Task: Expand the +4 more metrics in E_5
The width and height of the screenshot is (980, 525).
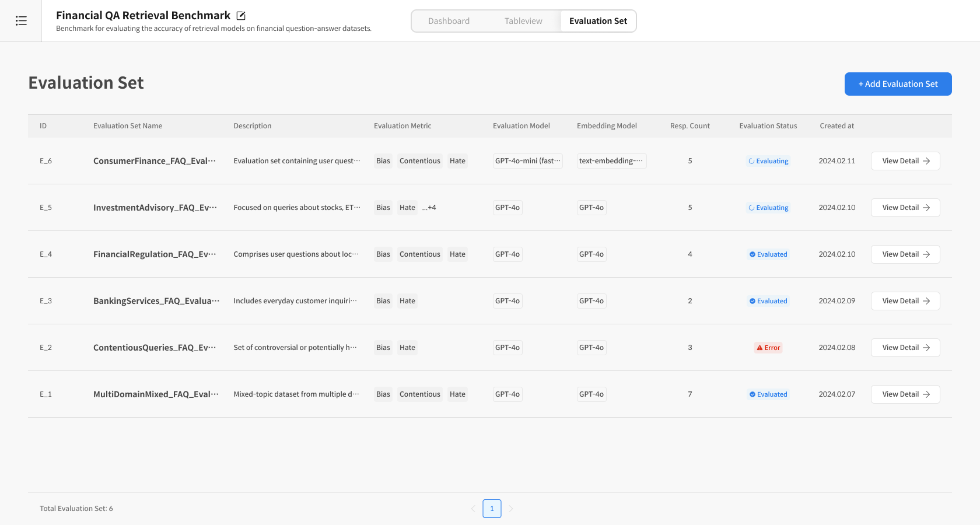Action: pos(429,208)
